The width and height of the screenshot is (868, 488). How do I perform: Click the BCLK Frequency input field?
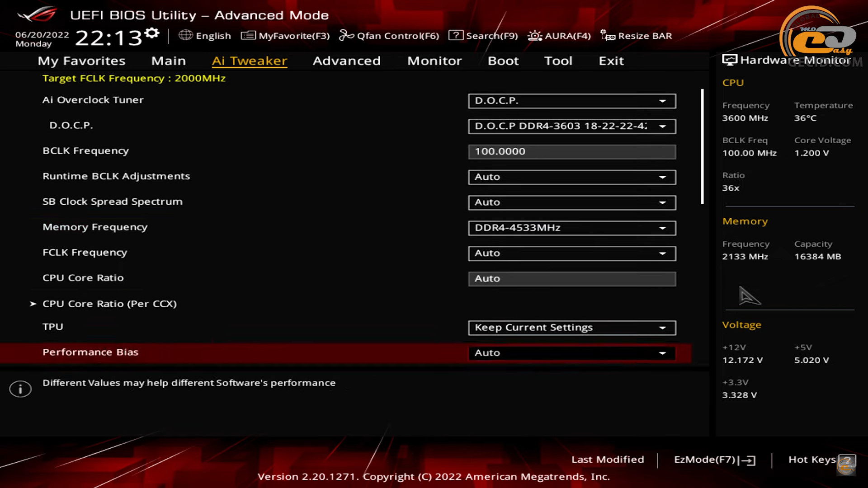[572, 151]
